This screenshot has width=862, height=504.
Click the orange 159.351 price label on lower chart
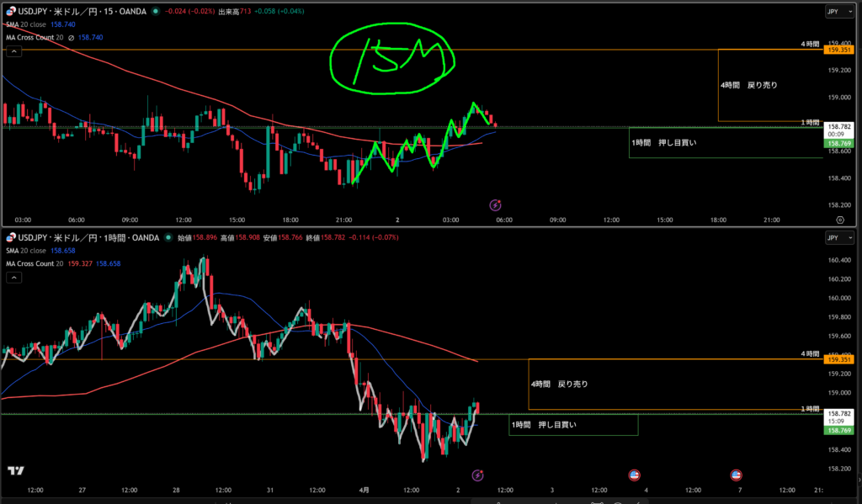[838, 359]
